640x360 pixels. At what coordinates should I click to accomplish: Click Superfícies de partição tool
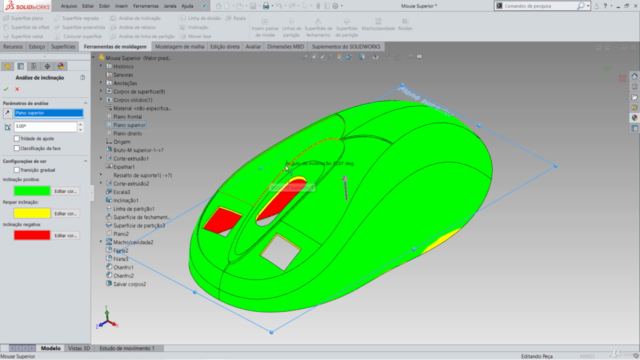tap(347, 28)
